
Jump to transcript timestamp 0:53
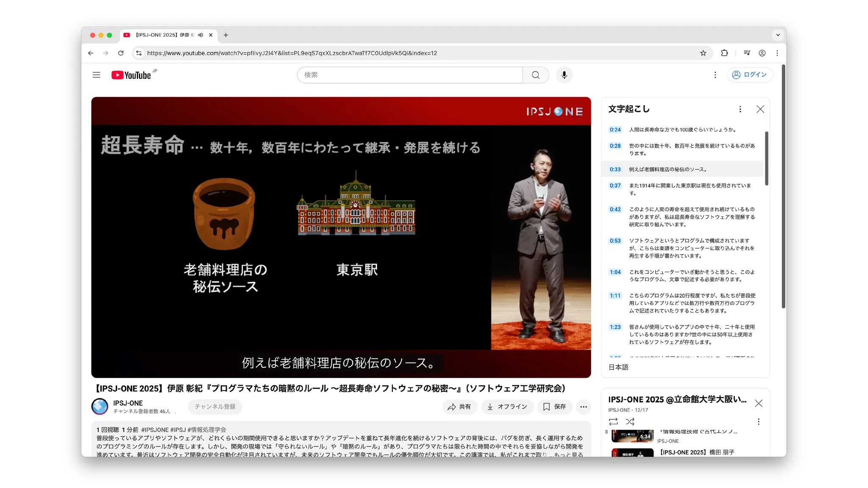click(x=615, y=241)
